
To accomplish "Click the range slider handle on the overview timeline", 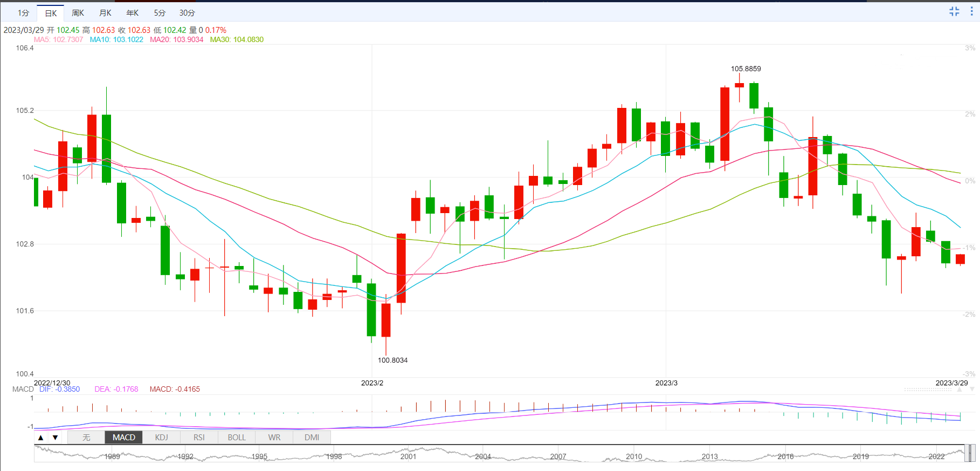I will [x=970, y=453].
